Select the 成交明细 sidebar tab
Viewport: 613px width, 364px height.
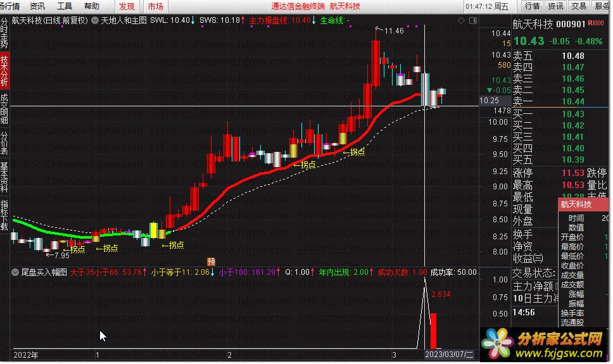[x=4, y=109]
